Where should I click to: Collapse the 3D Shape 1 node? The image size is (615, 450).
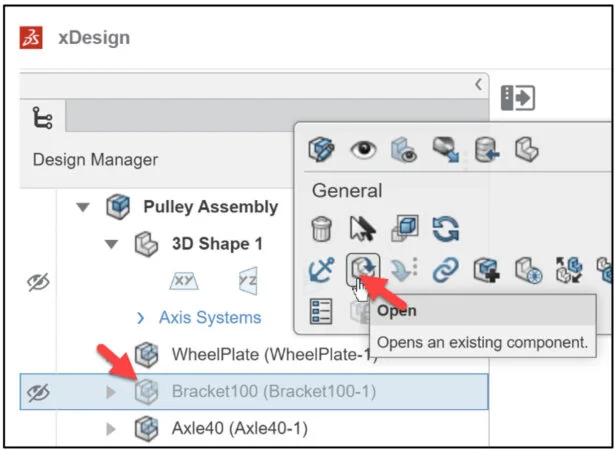pos(111,244)
